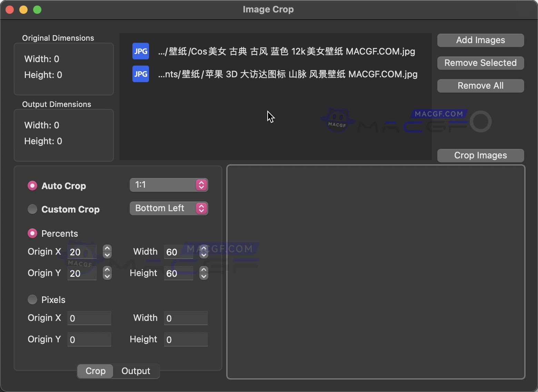Decrease the Height percent using its stepper
The height and width of the screenshot is (392, 538).
click(203, 276)
